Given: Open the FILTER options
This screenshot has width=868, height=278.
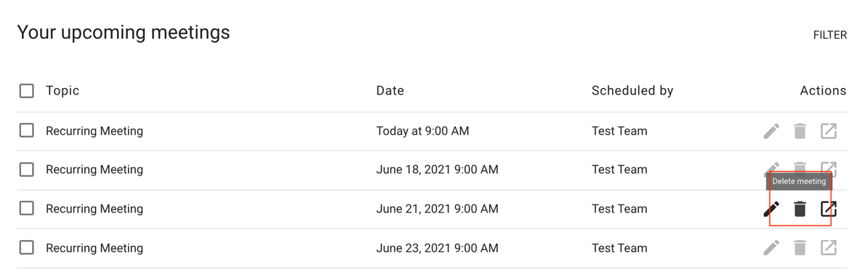Looking at the screenshot, I should click(829, 35).
